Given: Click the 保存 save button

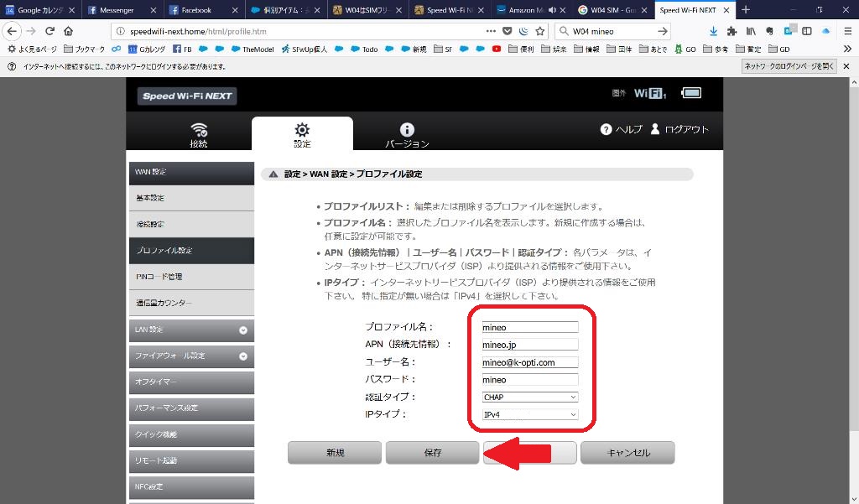Looking at the screenshot, I should click(432, 453).
